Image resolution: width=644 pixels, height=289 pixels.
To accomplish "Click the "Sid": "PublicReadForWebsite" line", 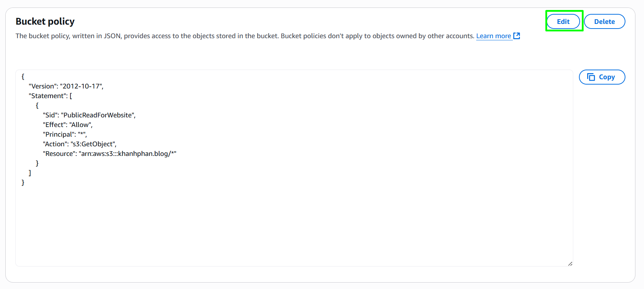I will click(89, 115).
